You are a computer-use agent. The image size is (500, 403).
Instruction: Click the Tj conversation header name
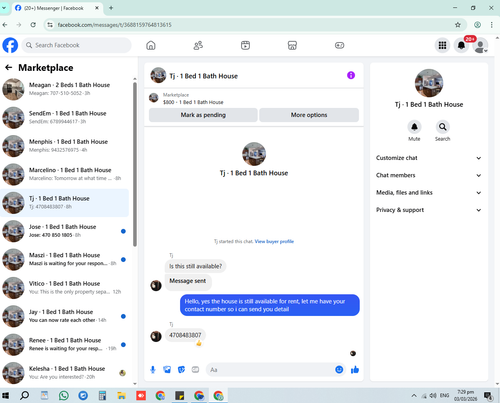[x=203, y=76]
